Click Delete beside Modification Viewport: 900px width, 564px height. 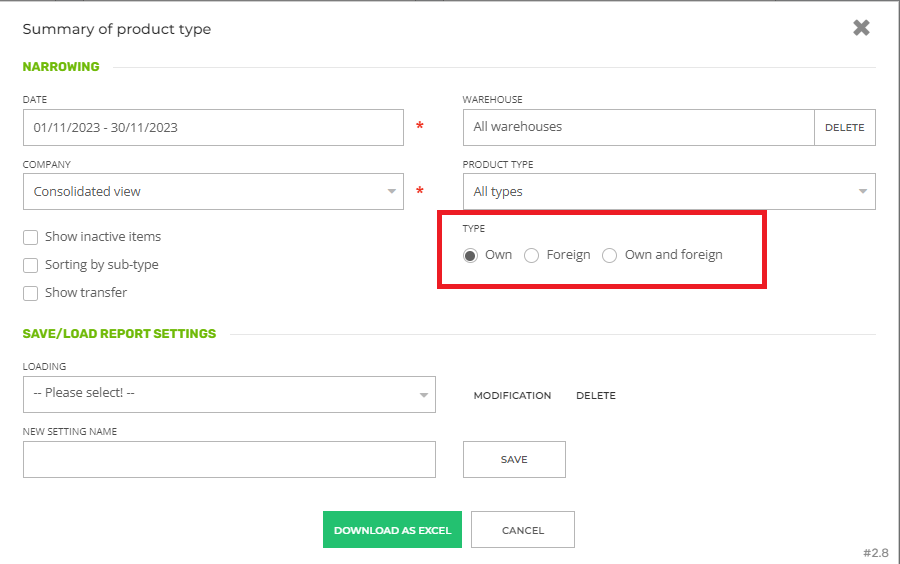pyautogui.click(x=596, y=396)
